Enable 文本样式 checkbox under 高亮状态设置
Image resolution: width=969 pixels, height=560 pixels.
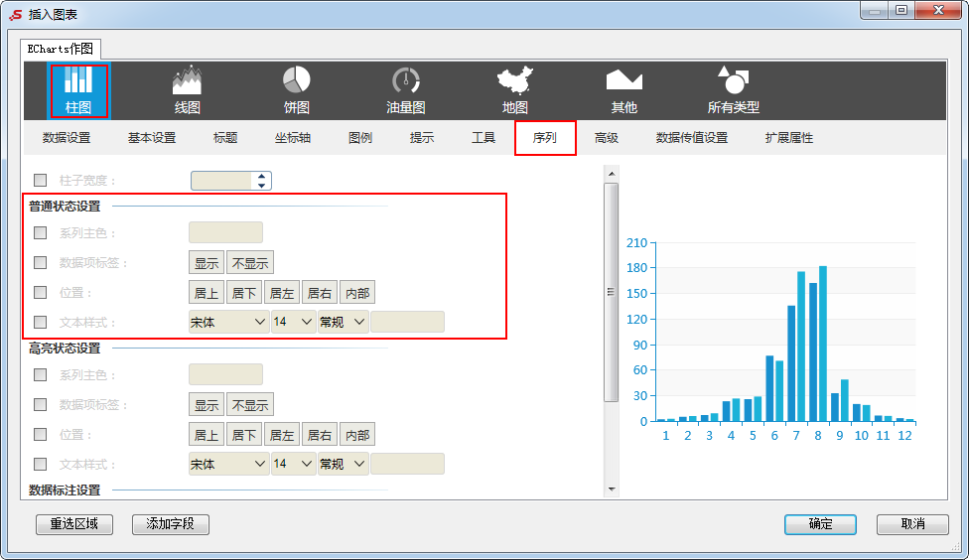pyautogui.click(x=40, y=465)
